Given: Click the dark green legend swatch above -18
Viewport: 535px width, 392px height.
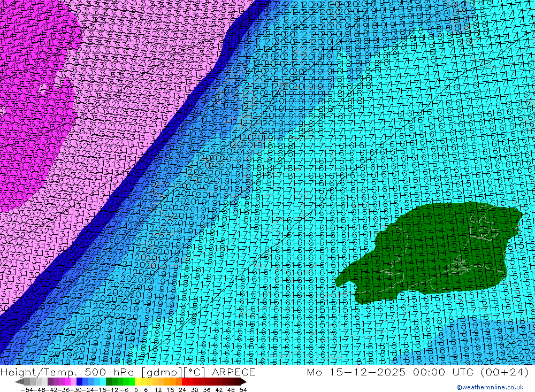Looking at the screenshot, I should (x=109, y=381).
